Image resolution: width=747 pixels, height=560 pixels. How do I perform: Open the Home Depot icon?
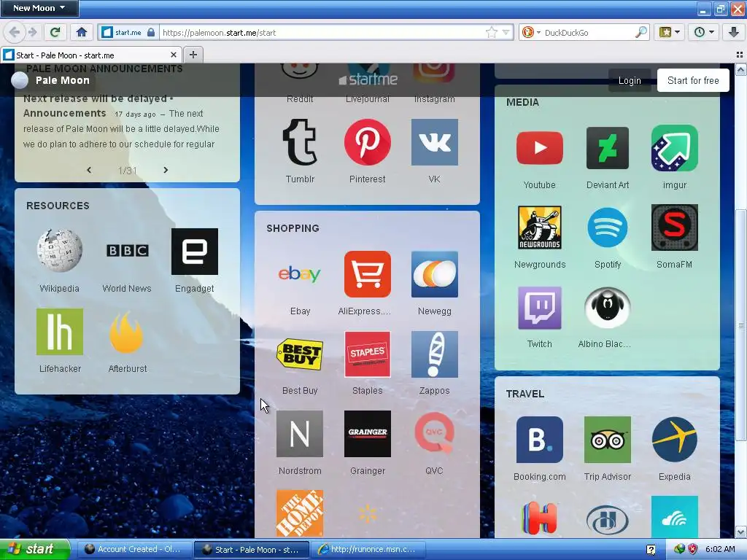click(300, 513)
